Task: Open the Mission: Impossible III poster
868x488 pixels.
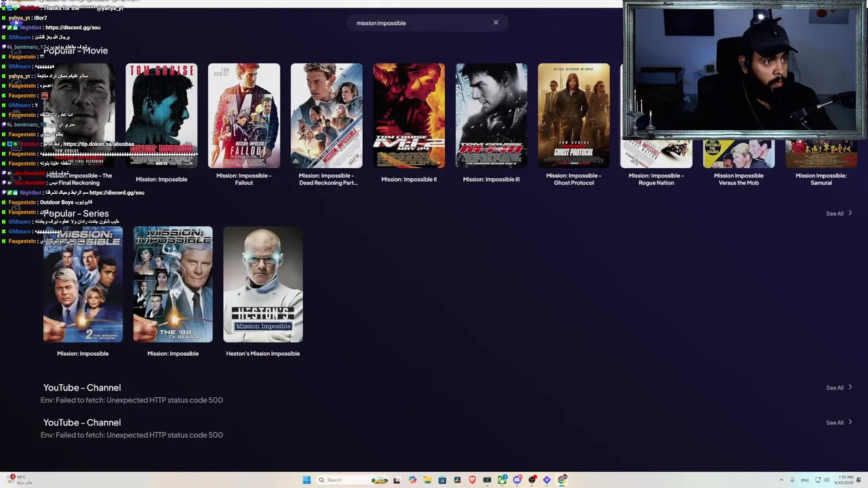Action: tap(491, 115)
